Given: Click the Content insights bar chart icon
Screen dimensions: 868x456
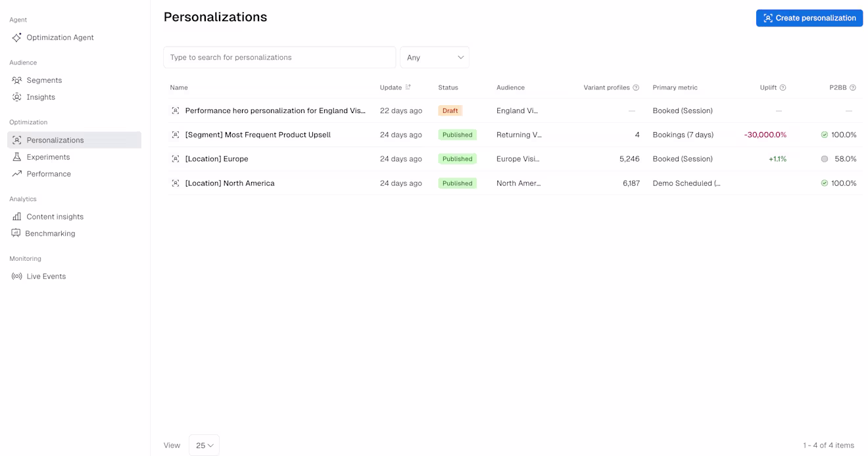Looking at the screenshot, I should click(x=17, y=217).
